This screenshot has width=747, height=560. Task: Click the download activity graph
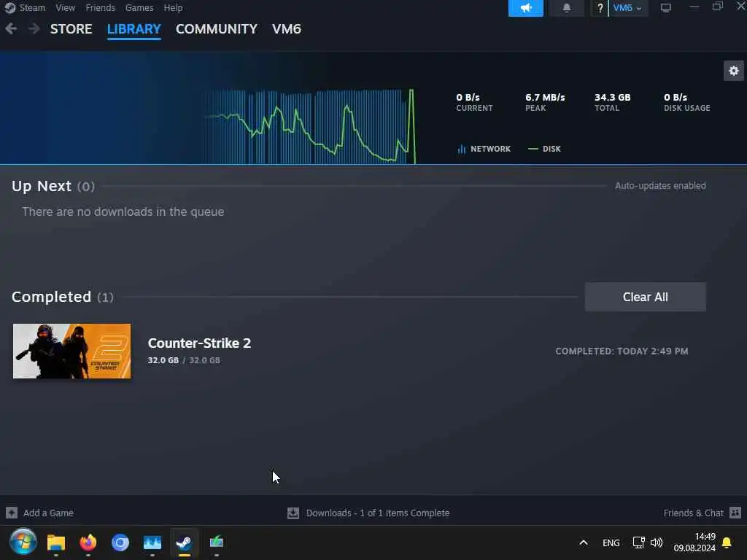311,127
